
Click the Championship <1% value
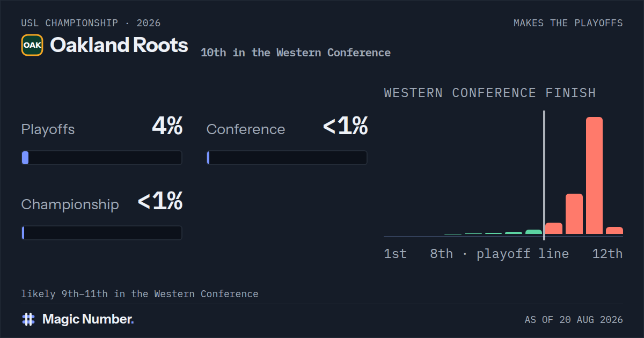tap(160, 202)
